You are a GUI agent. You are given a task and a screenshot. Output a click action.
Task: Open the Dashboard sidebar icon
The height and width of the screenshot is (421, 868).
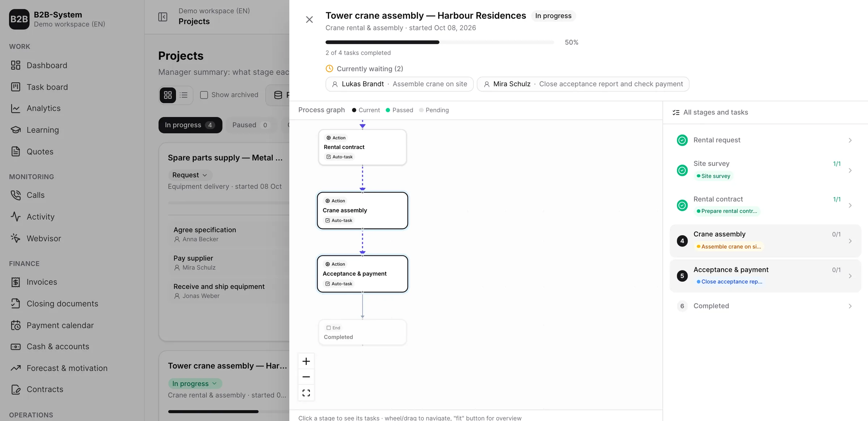tap(16, 65)
